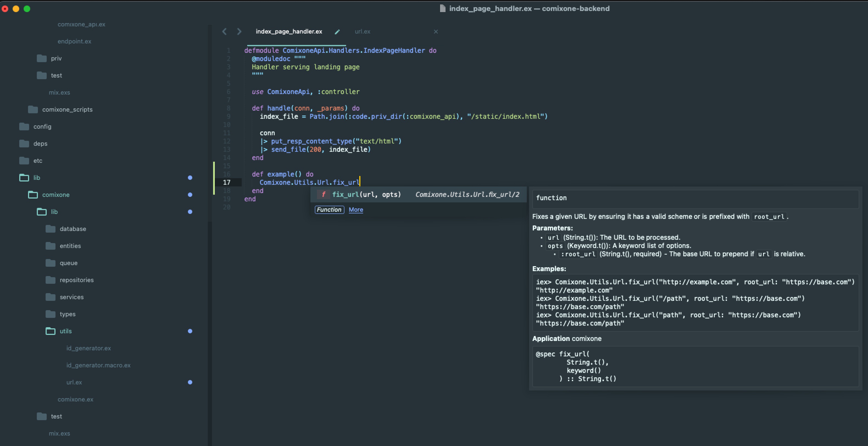Expand the comixone_scripts folder

[33, 109]
